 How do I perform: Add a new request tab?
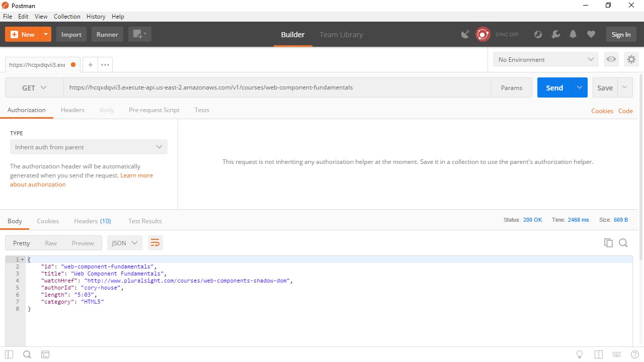pyautogui.click(x=90, y=65)
